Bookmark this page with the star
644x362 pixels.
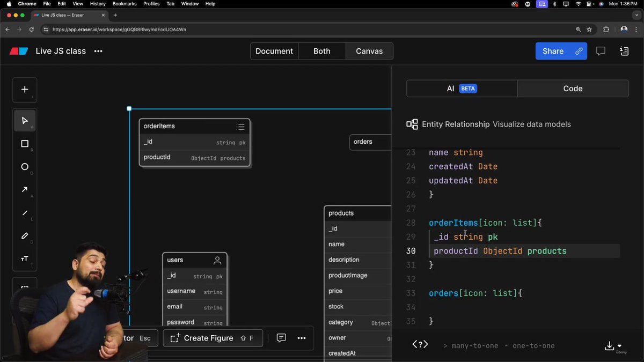[x=589, y=29]
